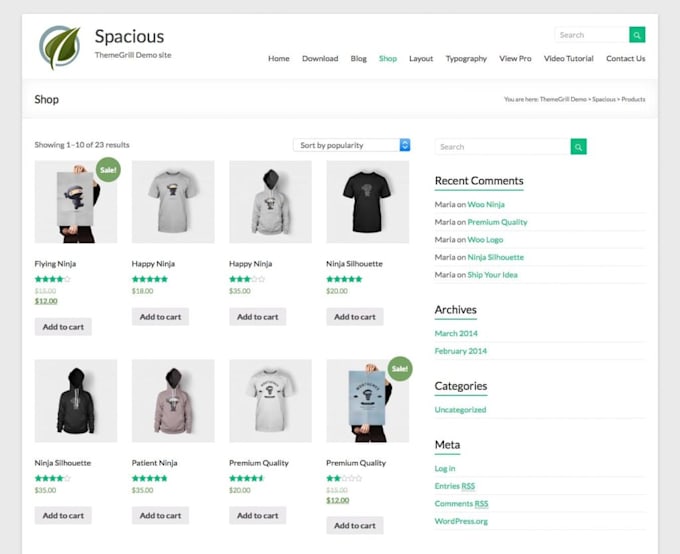Click the Spacious leaf logo

[x=60, y=47]
